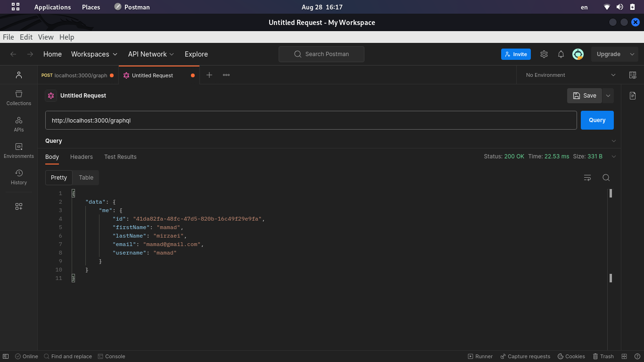Open the Cookies manager
The width and height of the screenshot is (644, 362).
[571, 356]
